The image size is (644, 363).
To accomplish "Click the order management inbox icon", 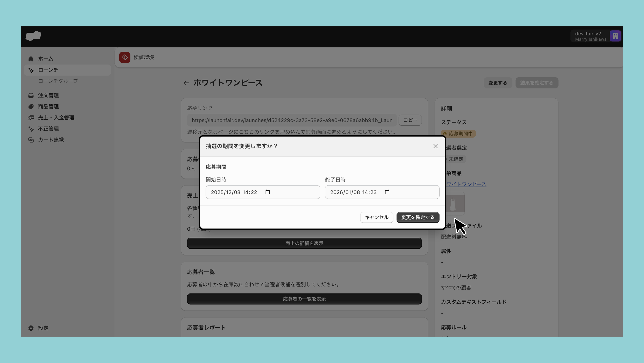I will [31, 95].
